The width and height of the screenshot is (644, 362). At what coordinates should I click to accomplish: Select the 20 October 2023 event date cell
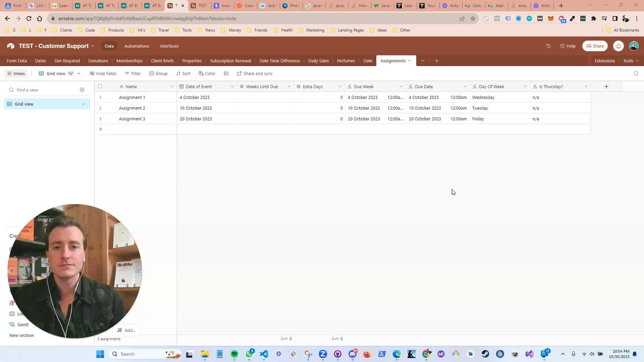207,119
